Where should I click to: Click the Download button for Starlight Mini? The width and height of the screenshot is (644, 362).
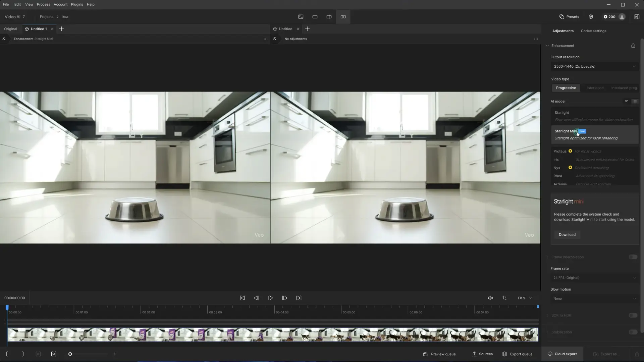coord(567,235)
